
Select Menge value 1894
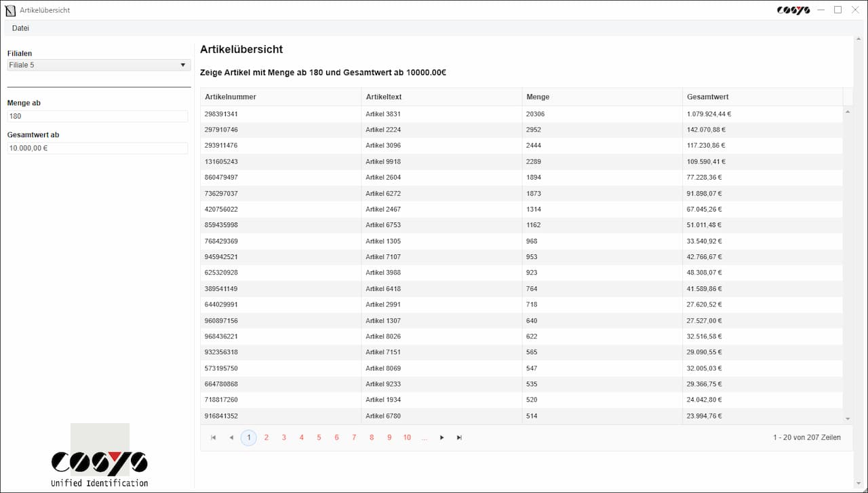point(602,178)
